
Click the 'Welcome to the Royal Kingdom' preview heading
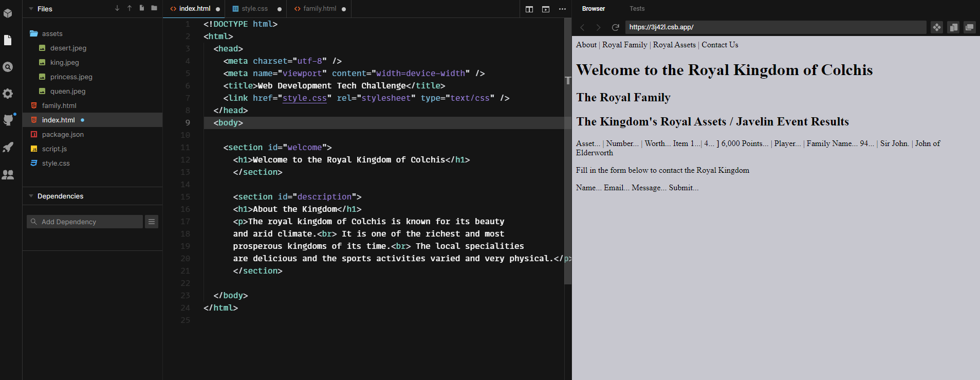(x=725, y=70)
